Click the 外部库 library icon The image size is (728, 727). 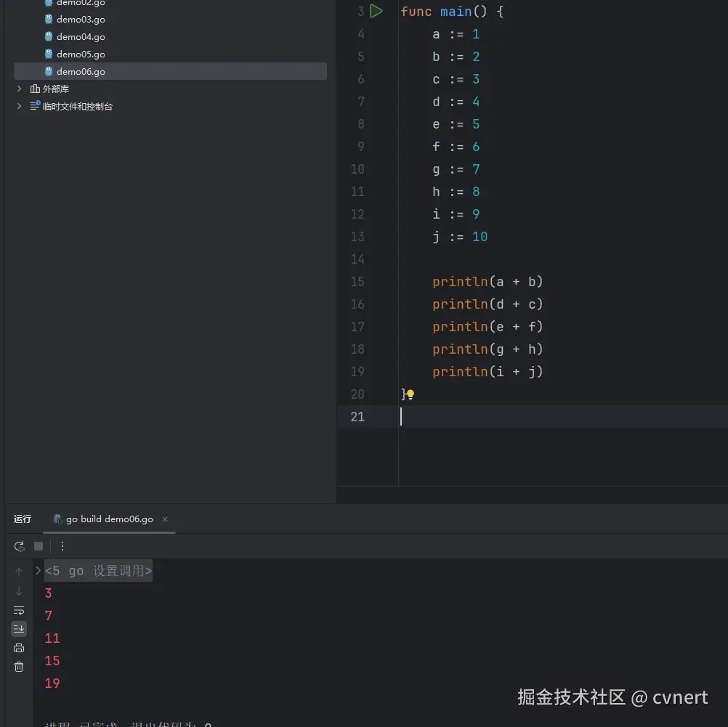coord(35,88)
